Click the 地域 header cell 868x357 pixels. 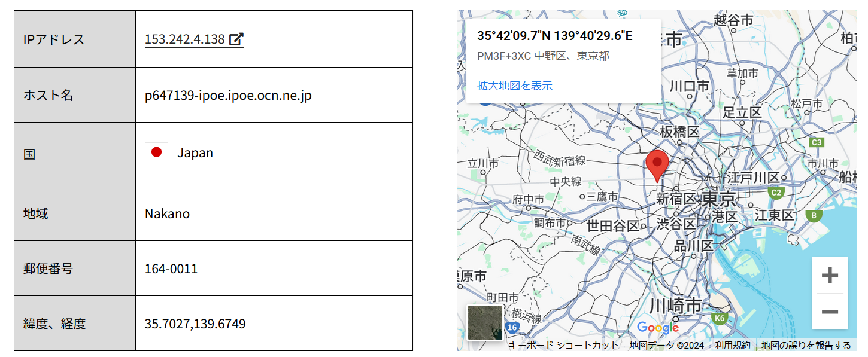75,213
